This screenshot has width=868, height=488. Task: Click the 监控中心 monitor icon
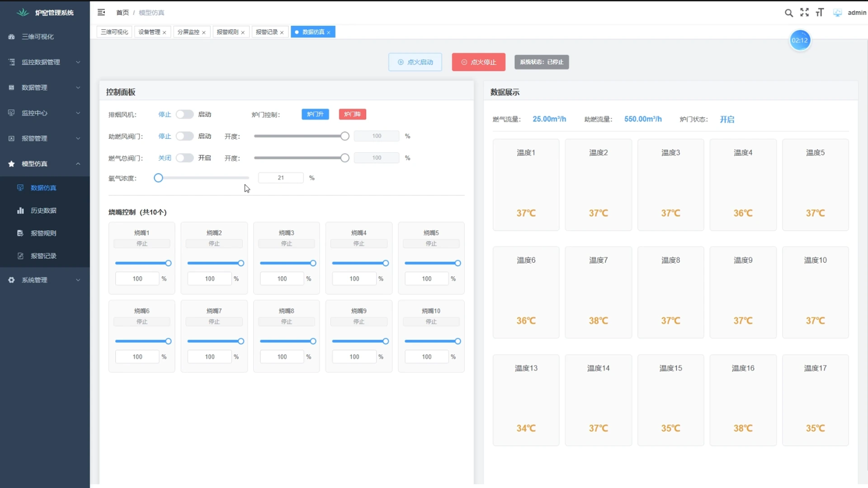(x=12, y=113)
